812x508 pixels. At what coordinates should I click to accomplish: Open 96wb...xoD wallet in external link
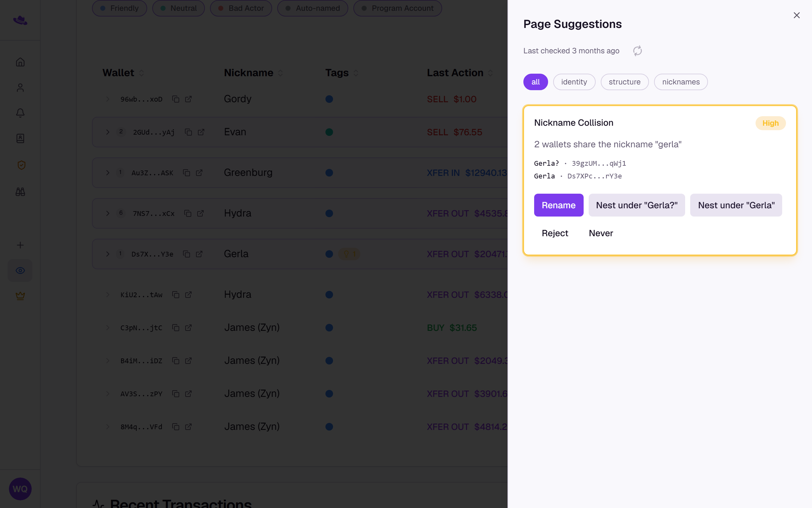pyautogui.click(x=188, y=99)
